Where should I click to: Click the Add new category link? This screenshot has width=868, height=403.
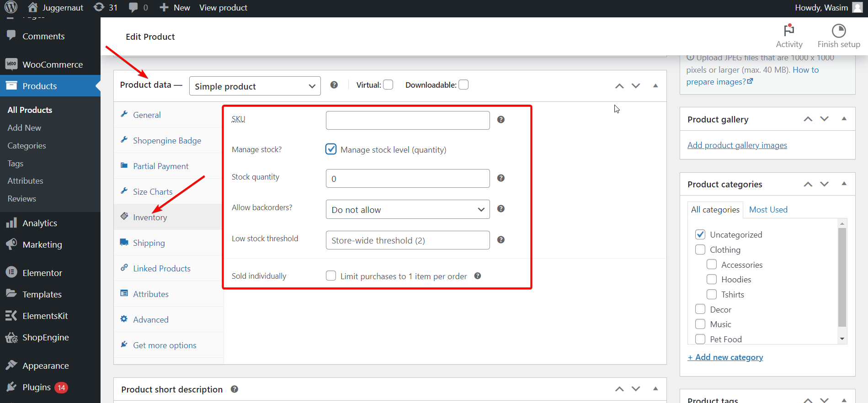click(x=725, y=357)
